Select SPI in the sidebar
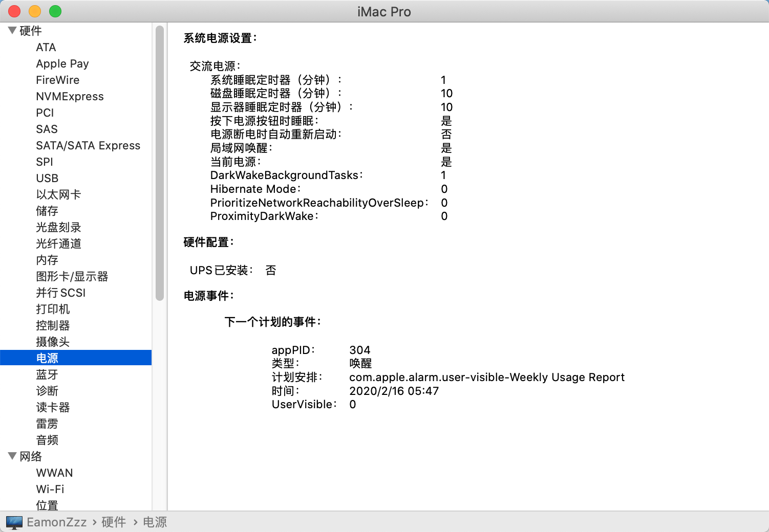Viewport: 769px width, 532px height. coord(45,162)
